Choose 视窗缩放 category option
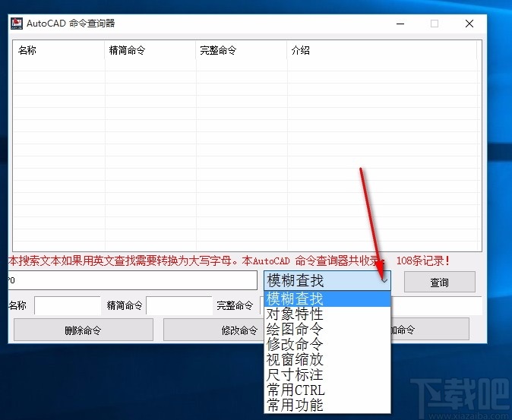The image size is (512, 420). coord(327,360)
